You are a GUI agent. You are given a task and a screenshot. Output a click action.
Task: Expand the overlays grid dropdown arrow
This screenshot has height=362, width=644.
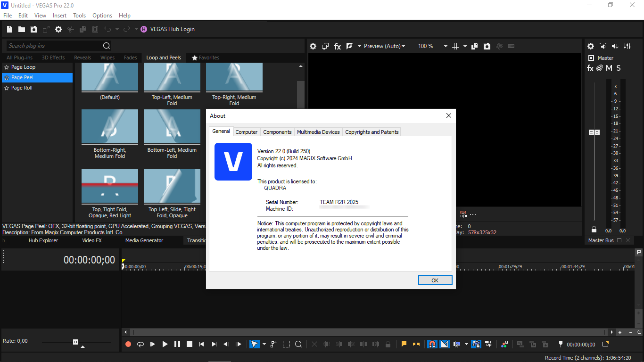(465, 46)
